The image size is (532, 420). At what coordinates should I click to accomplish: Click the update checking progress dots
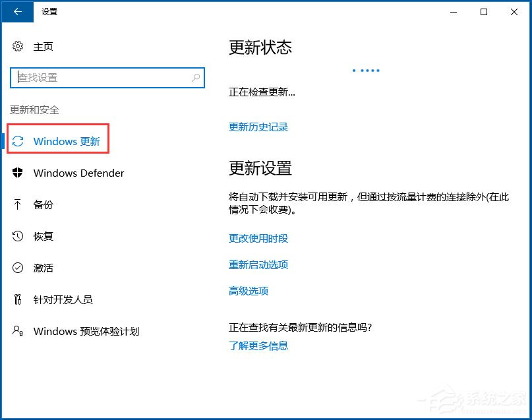tap(365, 70)
